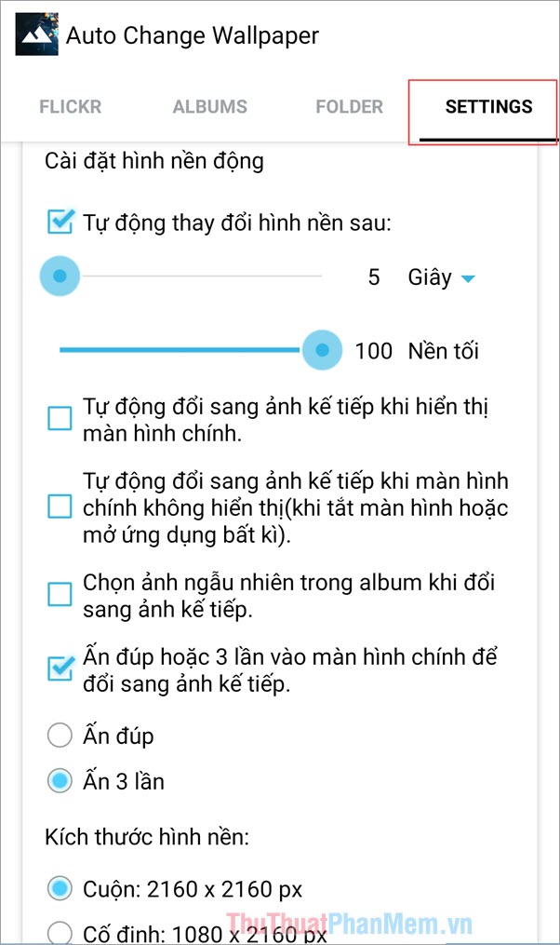Click the 'Cài đặt hình nền động' heading
The image size is (560, 945).
coord(154,161)
